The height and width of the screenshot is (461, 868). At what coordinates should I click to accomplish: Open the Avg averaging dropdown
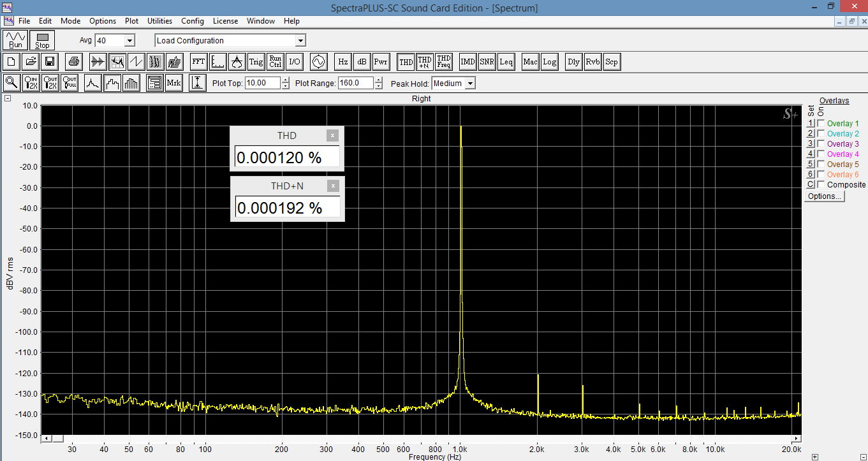tap(129, 41)
